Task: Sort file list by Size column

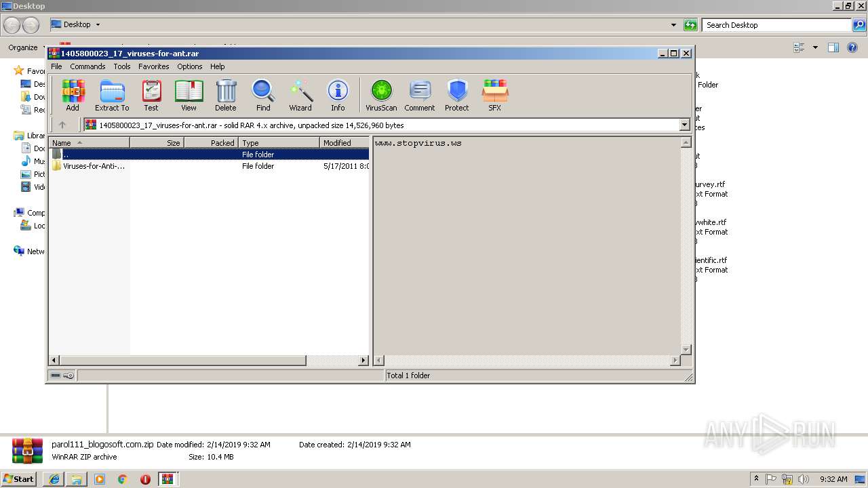Action: click(x=157, y=143)
